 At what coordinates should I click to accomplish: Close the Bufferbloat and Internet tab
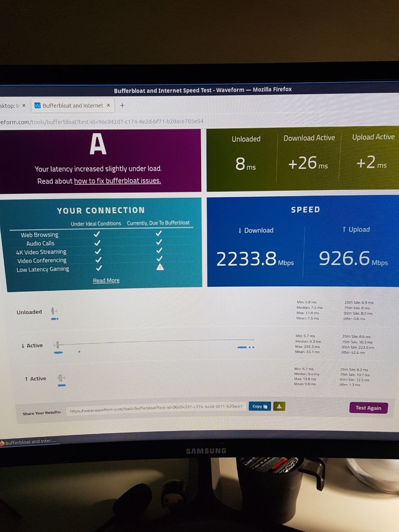point(108,105)
